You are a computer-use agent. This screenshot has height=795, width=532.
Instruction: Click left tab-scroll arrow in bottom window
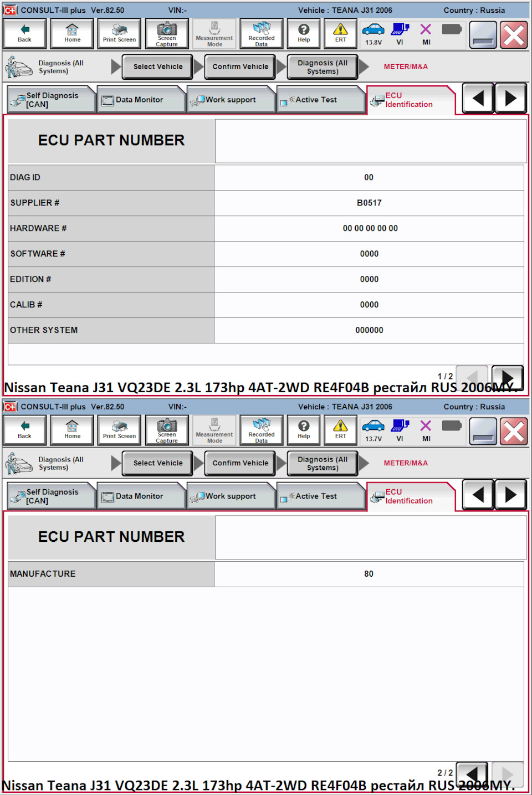point(478,495)
